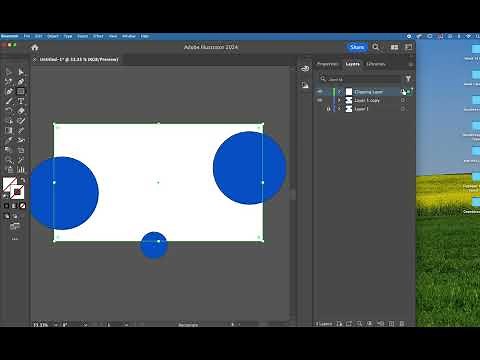The width and height of the screenshot is (480, 360).
Task: Switch to the Libraries tab
Action: point(376,64)
